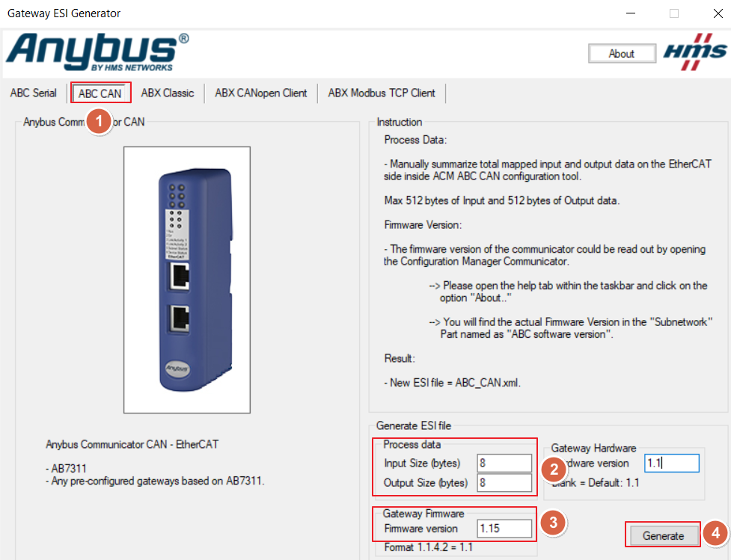Viewport: 731px width, 560px height.
Task: Click the red step 1 marker
Action: click(99, 122)
